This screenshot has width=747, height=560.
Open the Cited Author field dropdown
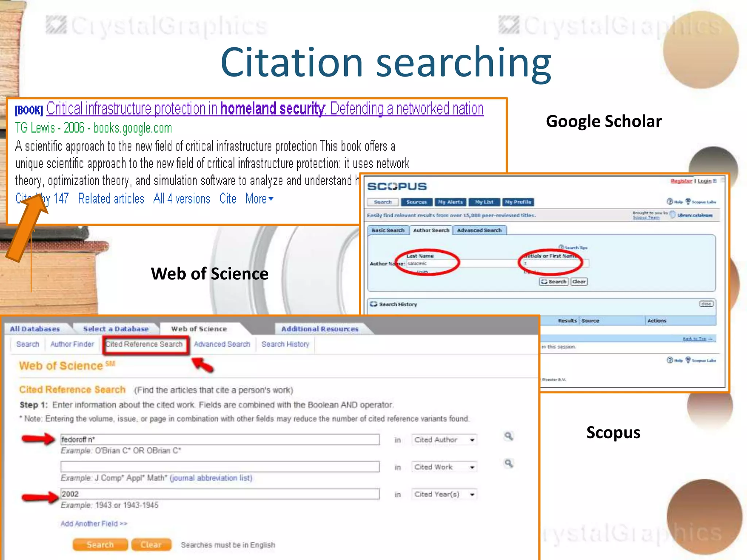(x=444, y=440)
